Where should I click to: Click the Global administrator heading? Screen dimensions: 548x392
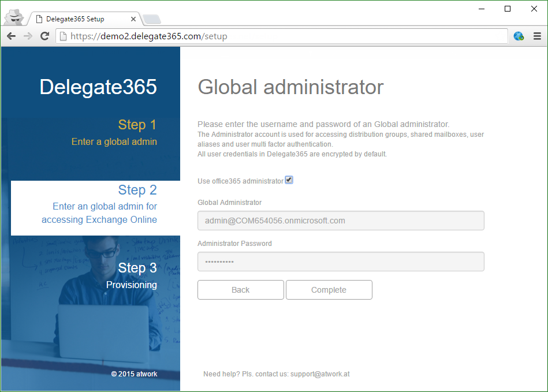tap(290, 87)
